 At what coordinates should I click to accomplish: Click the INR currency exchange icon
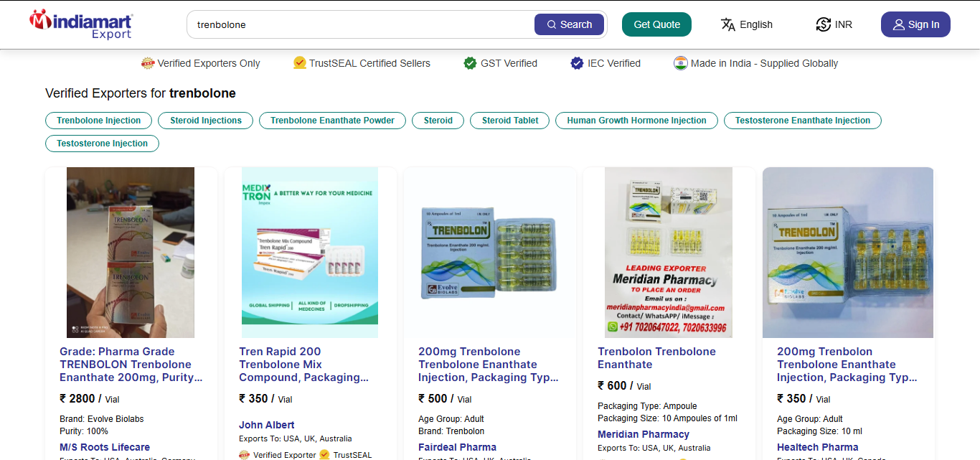click(x=823, y=24)
